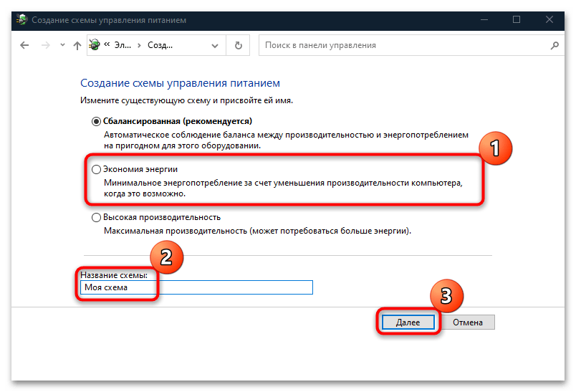
Task: Open the Эл... breadcrumb in the address bar
Action: tap(123, 45)
